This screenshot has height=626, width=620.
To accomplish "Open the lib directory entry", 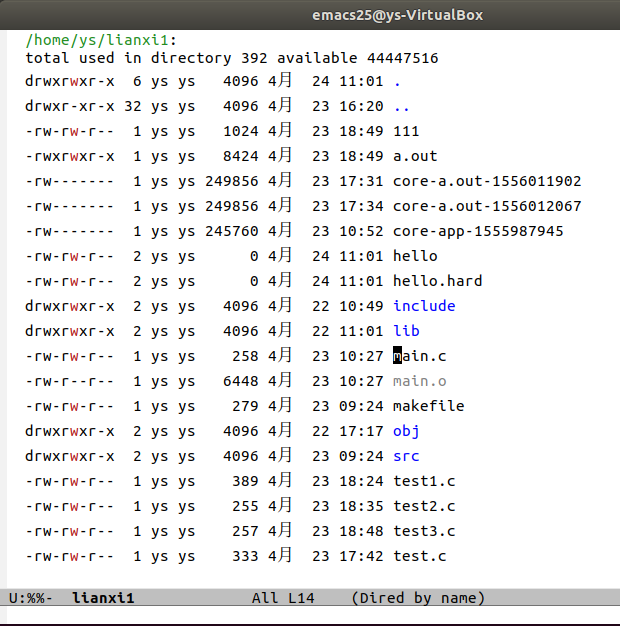I will tap(406, 331).
